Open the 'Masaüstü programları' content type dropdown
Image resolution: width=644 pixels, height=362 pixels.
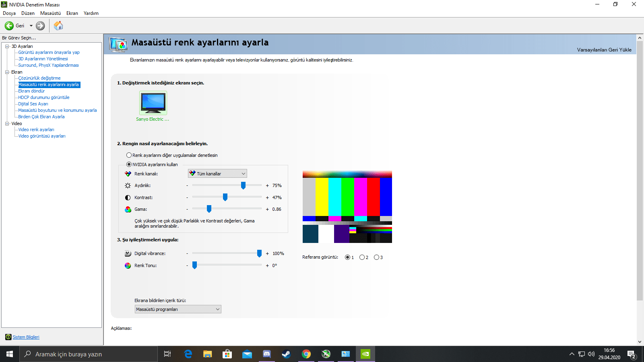click(178, 309)
